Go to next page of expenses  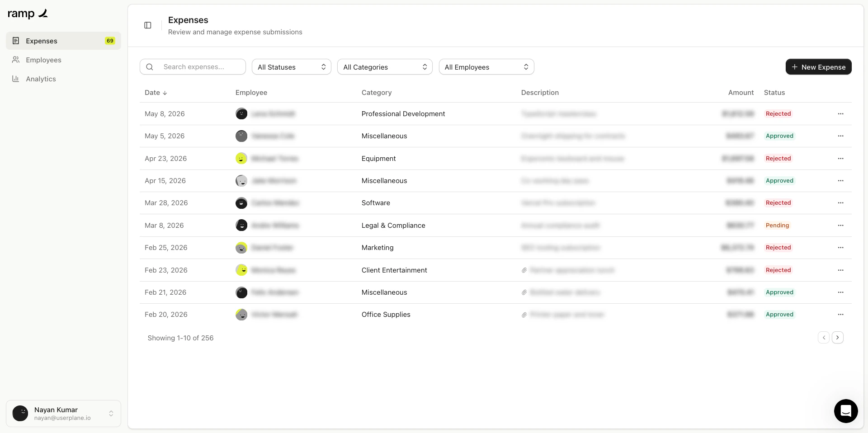(837, 338)
